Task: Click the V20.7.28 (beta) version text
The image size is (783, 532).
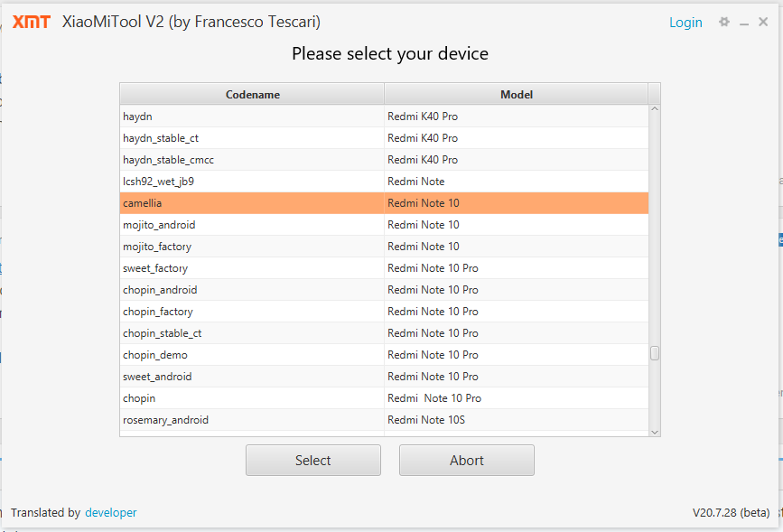Action: [731, 512]
